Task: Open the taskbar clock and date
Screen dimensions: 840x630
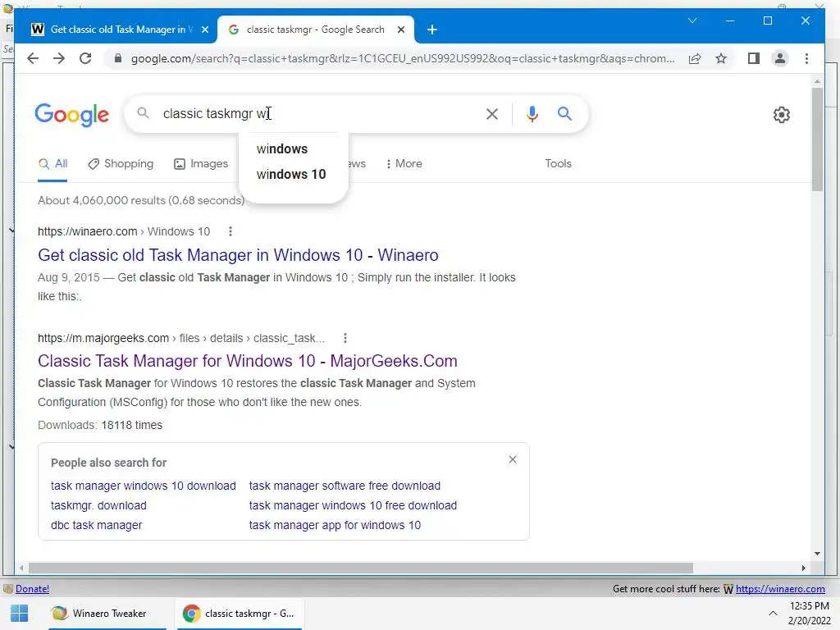Action: pos(809,614)
